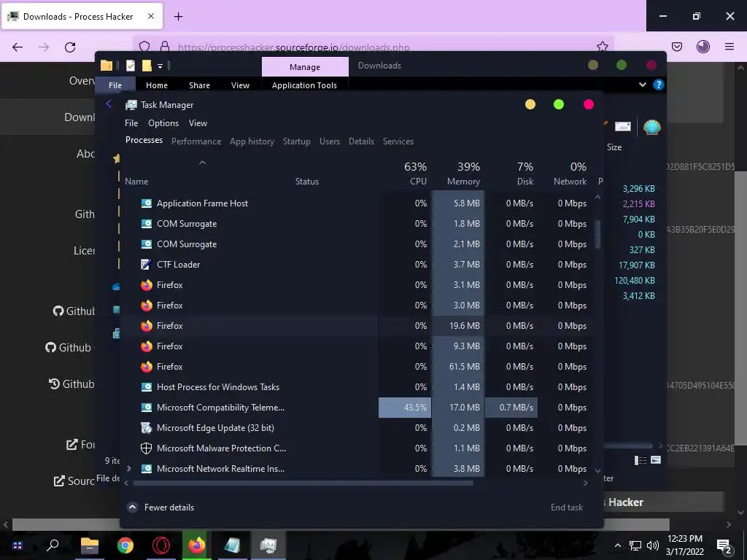Screen dimensions: 747x560
Task: Sort processes by Disk column
Action: click(511, 174)
